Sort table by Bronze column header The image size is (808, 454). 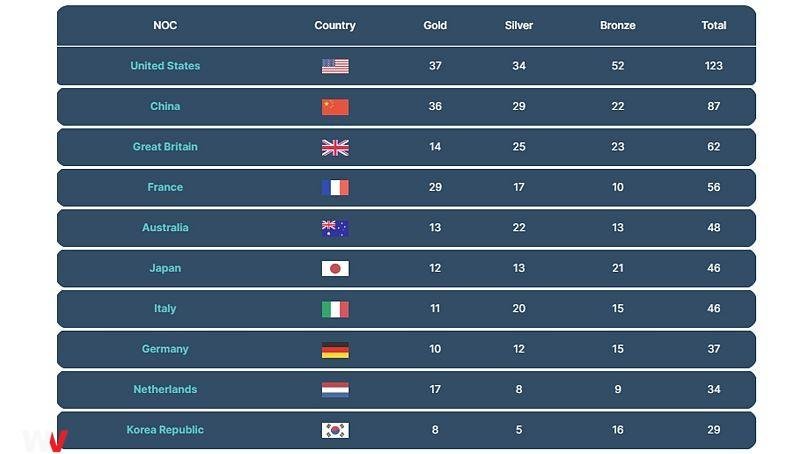coord(617,25)
